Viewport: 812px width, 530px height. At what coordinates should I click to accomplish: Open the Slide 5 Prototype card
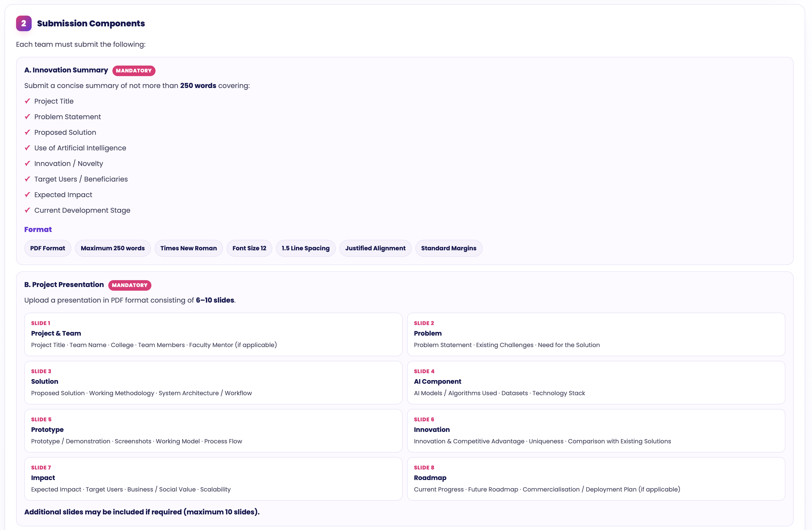[213, 431]
